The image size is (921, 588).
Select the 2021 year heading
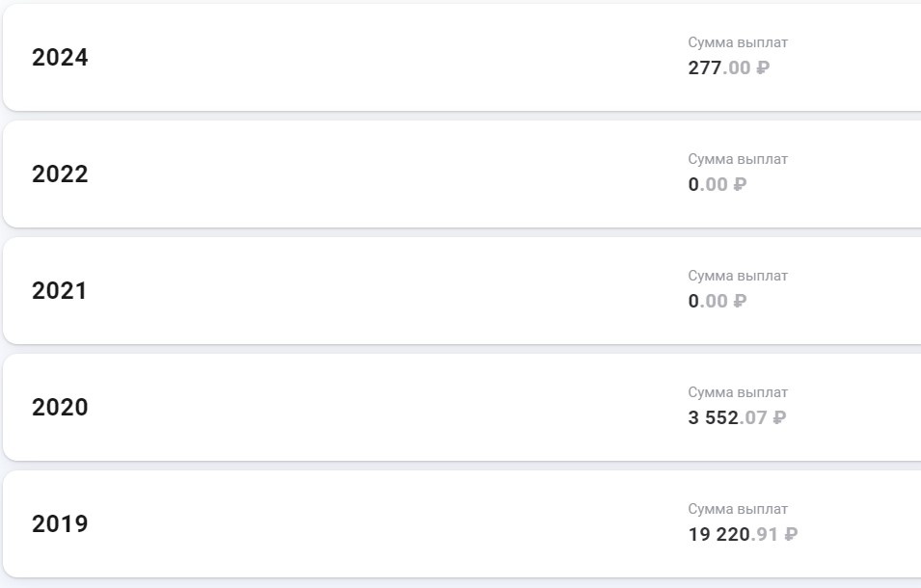(60, 291)
